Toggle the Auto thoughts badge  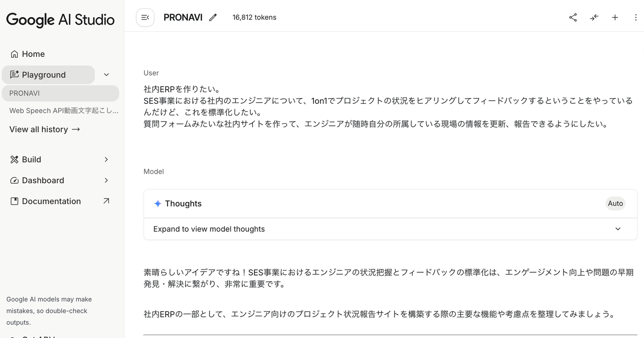coord(615,204)
